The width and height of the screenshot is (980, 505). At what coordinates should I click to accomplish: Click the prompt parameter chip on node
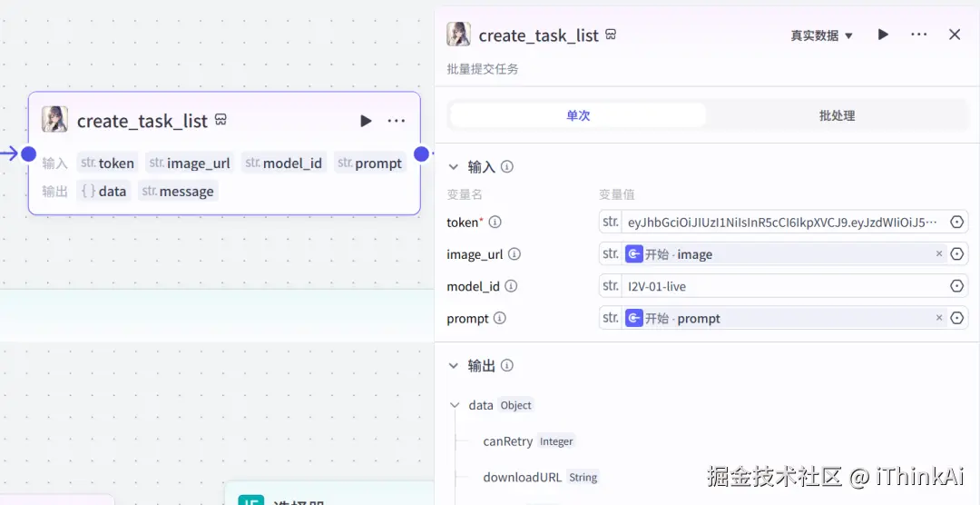369,163
